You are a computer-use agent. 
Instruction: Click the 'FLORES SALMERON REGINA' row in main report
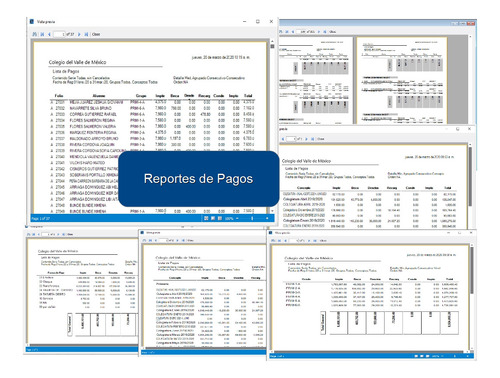pos(152,120)
